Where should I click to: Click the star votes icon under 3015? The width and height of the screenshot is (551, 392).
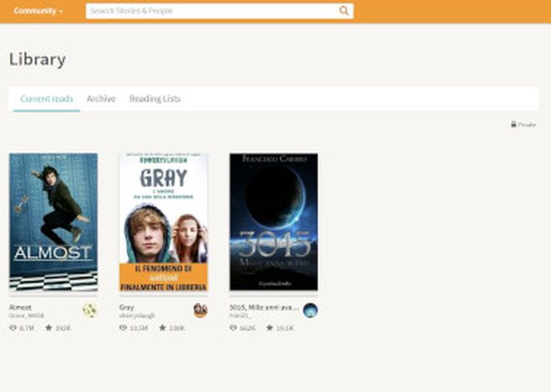click(270, 328)
